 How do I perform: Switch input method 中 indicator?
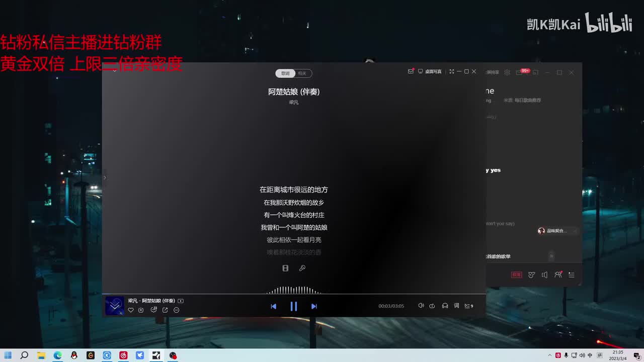pos(590,355)
